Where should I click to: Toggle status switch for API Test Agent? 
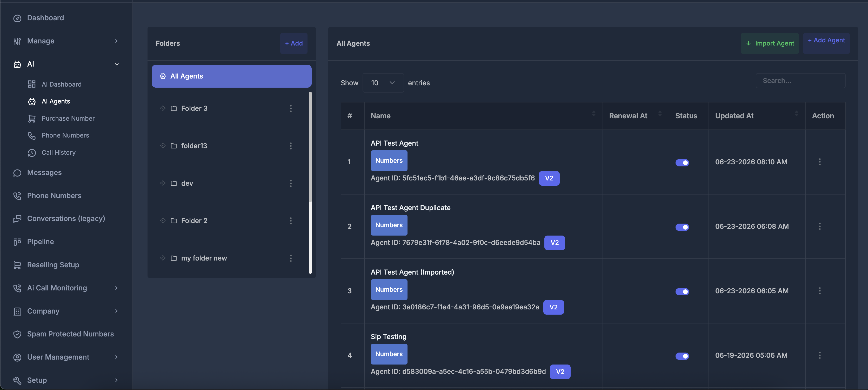(x=682, y=162)
